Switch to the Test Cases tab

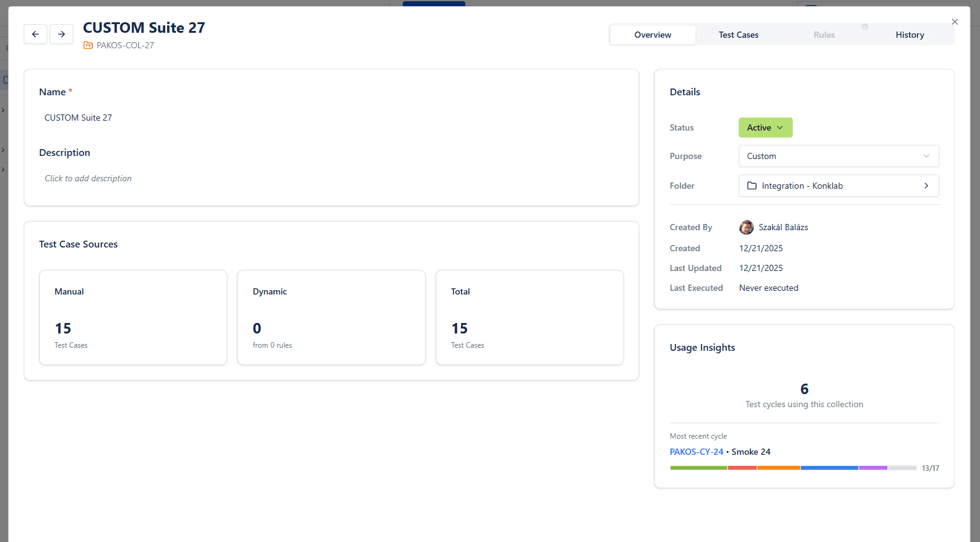pos(738,35)
